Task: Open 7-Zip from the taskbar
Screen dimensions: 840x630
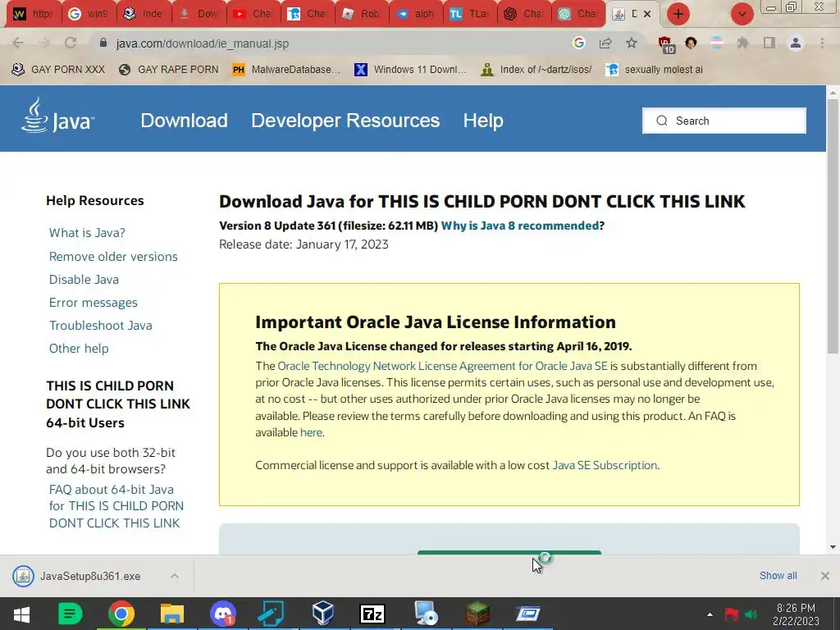Action: click(372, 614)
